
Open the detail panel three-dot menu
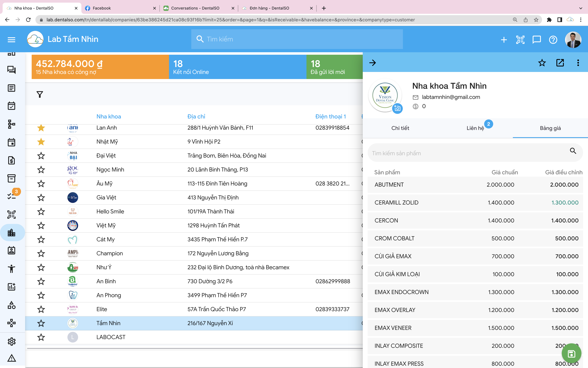pyautogui.click(x=578, y=63)
